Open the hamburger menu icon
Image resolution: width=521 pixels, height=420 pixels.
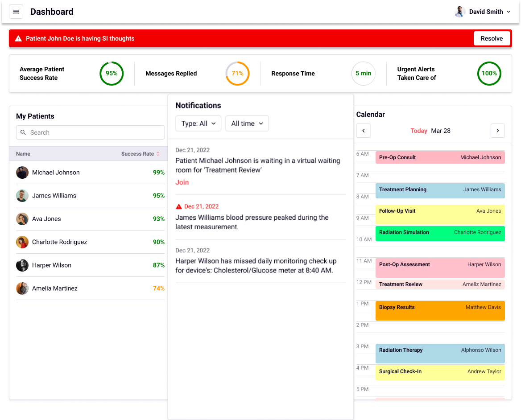[x=16, y=12]
